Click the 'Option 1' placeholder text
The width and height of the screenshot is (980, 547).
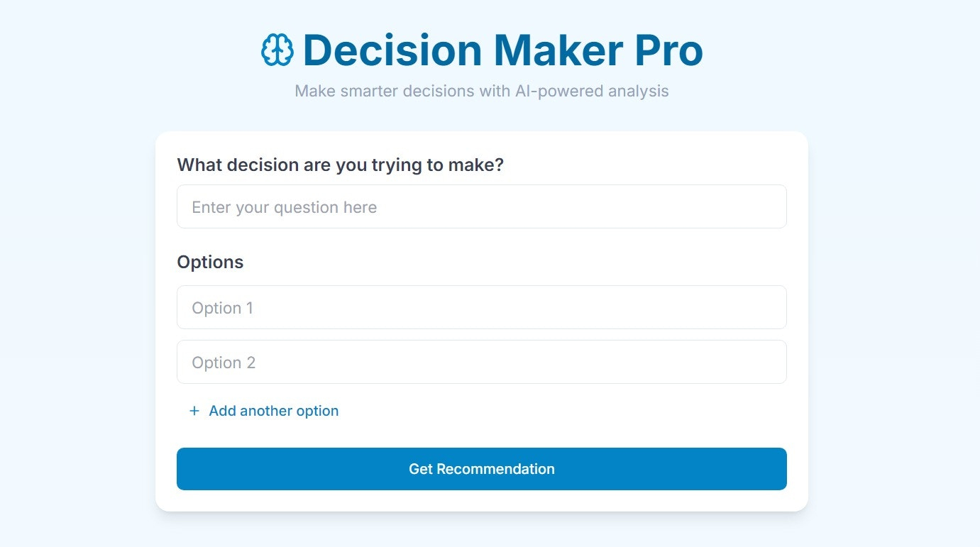tap(222, 308)
